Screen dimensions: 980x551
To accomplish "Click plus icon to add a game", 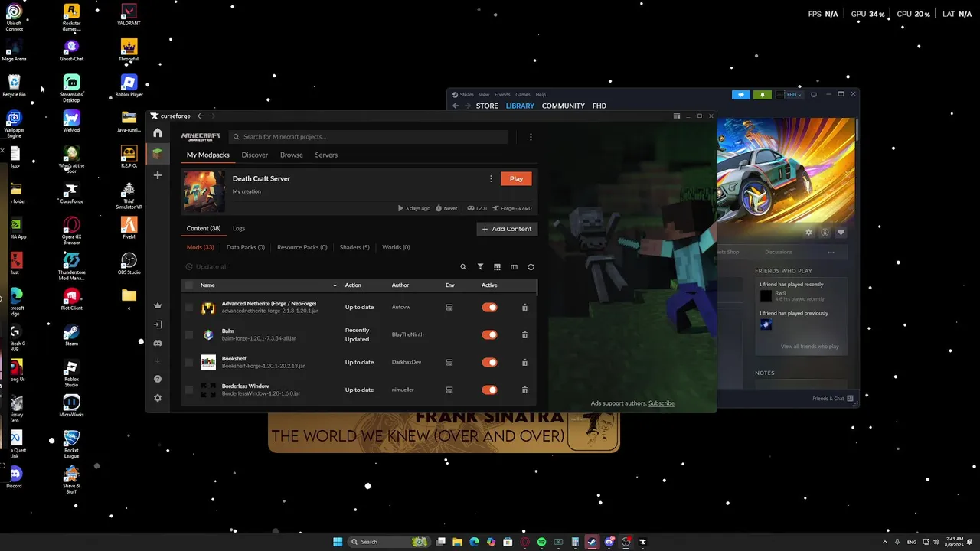I will coord(158,175).
